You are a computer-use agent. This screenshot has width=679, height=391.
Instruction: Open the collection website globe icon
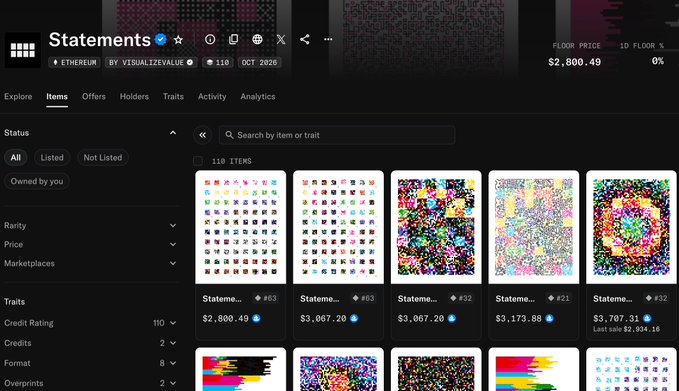[x=257, y=39]
